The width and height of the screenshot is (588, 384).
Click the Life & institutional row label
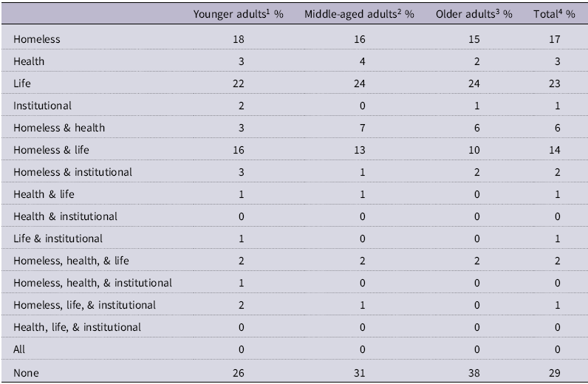(58, 238)
